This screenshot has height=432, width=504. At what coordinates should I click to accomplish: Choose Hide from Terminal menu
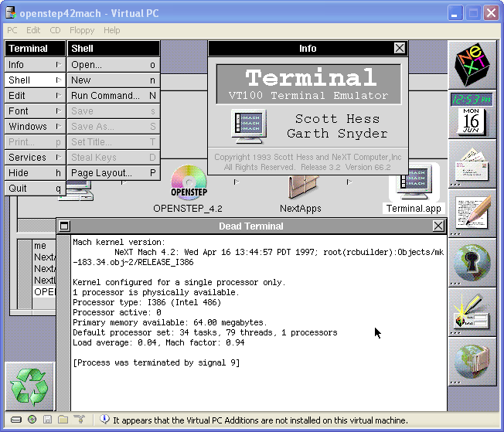tap(35, 172)
